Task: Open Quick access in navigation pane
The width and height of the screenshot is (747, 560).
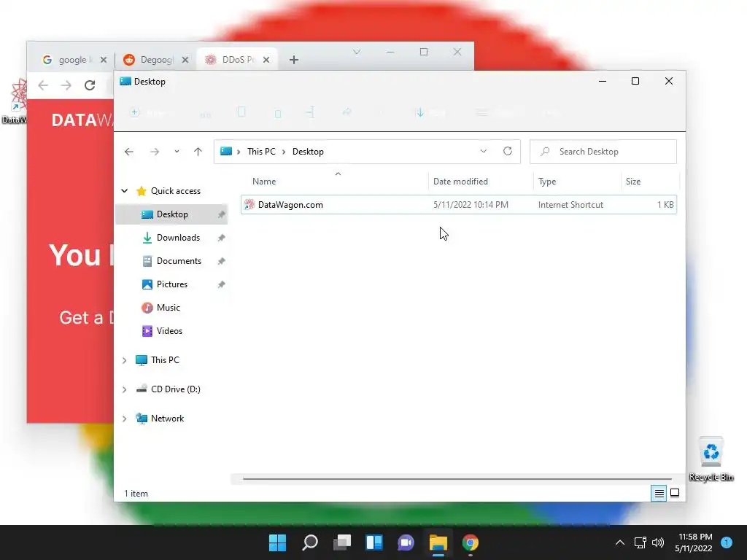Action: [x=175, y=191]
